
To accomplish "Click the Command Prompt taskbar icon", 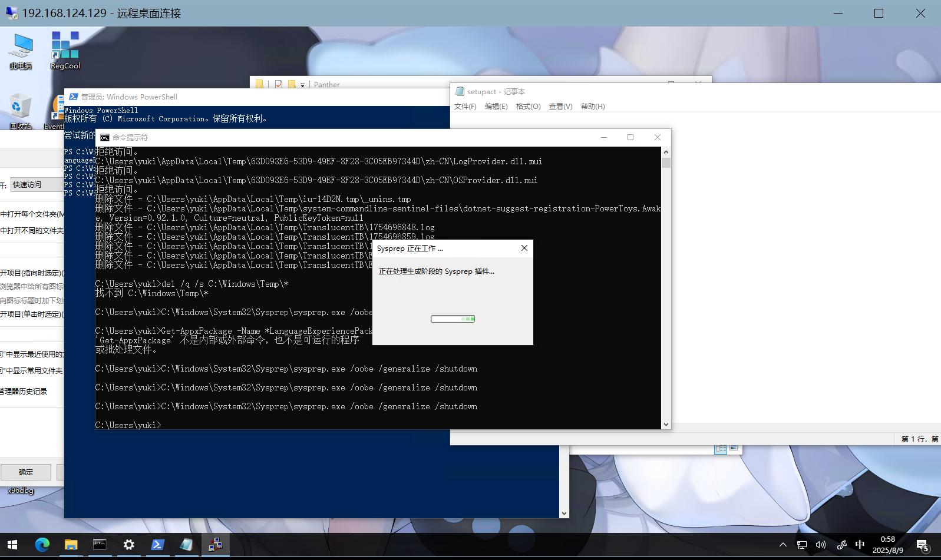I will (x=100, y=545).
